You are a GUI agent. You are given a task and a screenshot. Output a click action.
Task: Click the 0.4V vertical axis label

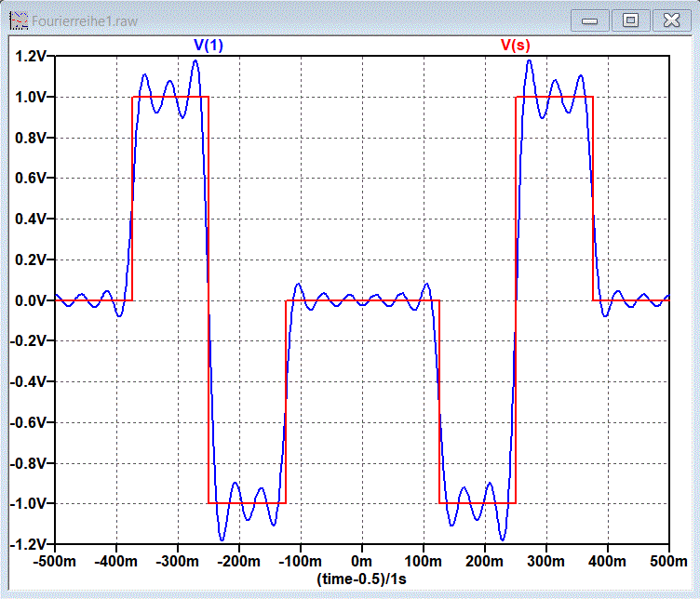pos(31,219)
